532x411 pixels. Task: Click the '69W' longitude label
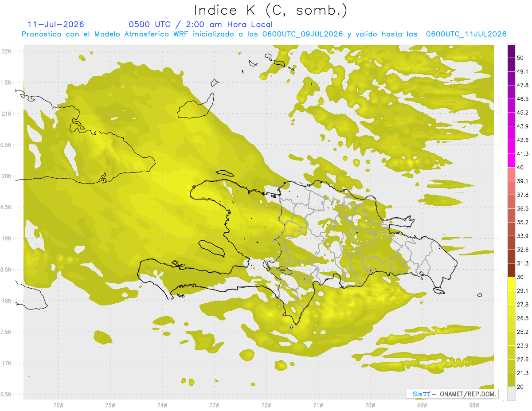pyautogui.click(x=422, y=405)
